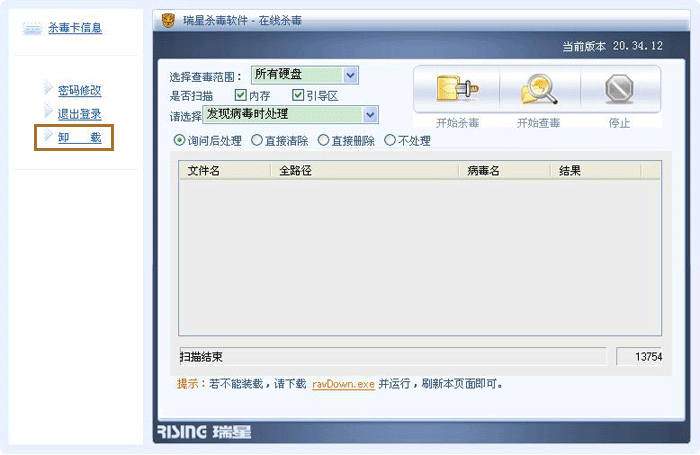Click the 当前版本 20.34.12 version text
The height and width of the screenshot is (455, 700).
[x=612, y=46]
